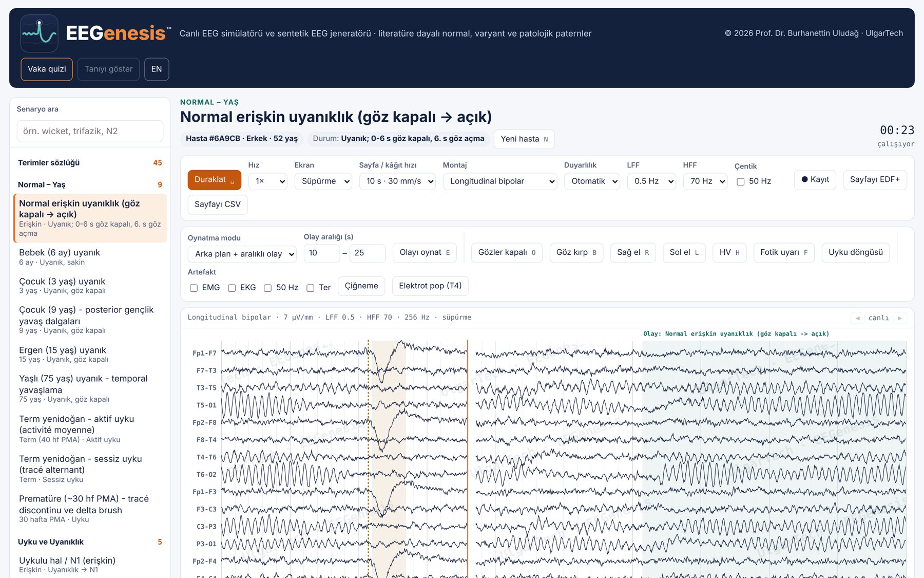The image size is (924, 578).
Task: Select the Yaşlı (75 yaş) temporal yavaşlama scenario
Action: click(90, 388)
